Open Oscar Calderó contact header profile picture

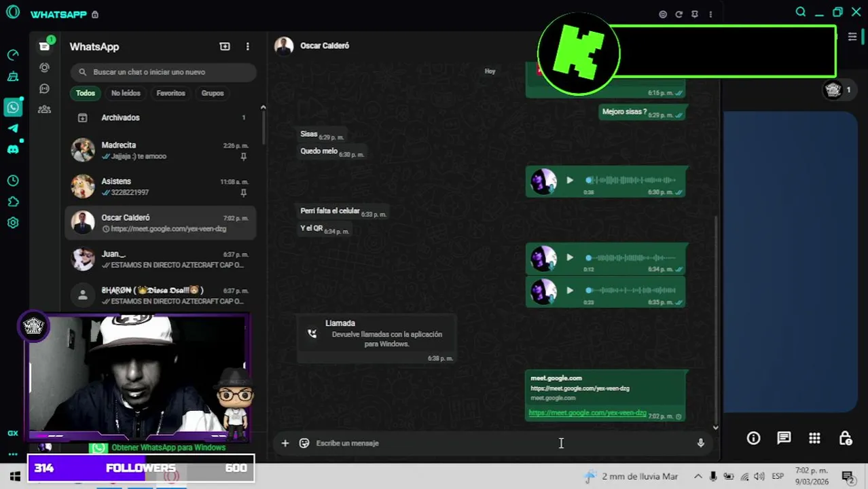coord(284,46)
